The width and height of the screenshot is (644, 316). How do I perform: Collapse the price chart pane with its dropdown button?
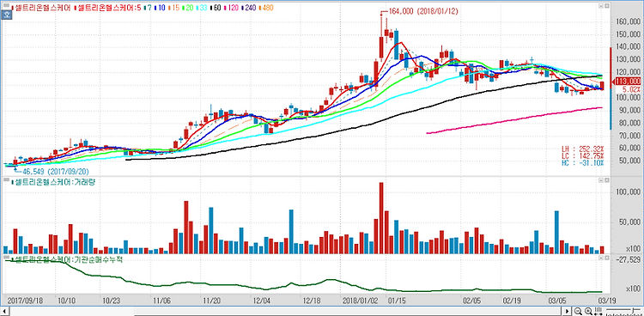(x=600, y=7)
